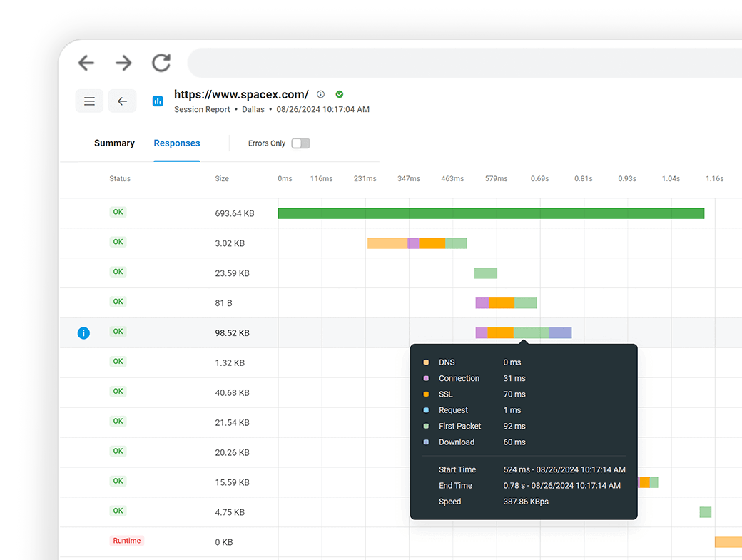Toggle the Errors Only switch

[x=300, y=143]
